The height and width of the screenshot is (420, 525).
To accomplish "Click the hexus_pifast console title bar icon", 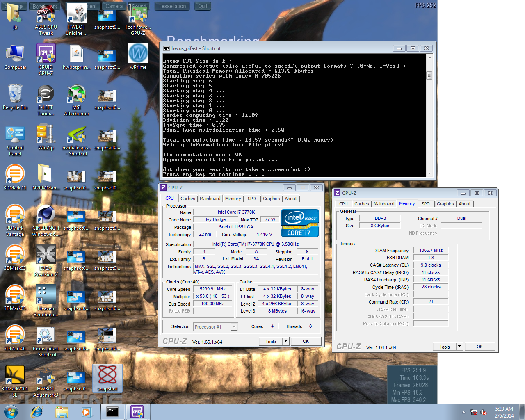I will click(x=167, y=48).
